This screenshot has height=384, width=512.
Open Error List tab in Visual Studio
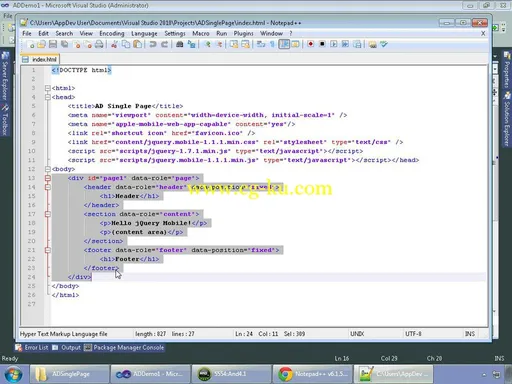(32, 348)
